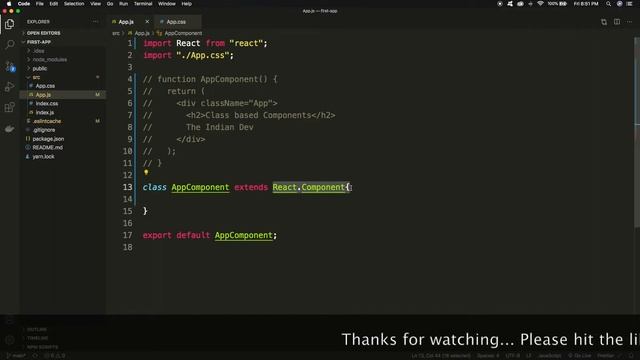Image resolution: width=640 pixels, height=360 pixels.
Task: Open the editor More Actions ellipsis
Action: tap(629, 22)
